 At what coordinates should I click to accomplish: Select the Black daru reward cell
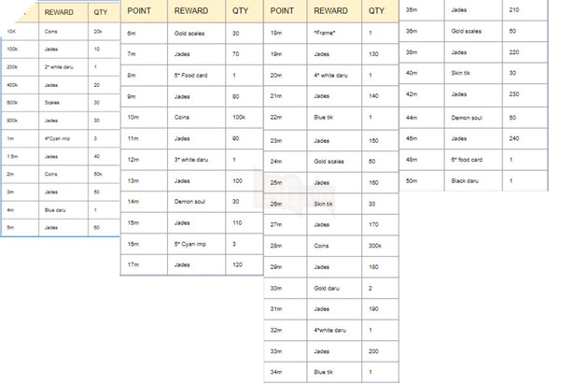(465, 180)
